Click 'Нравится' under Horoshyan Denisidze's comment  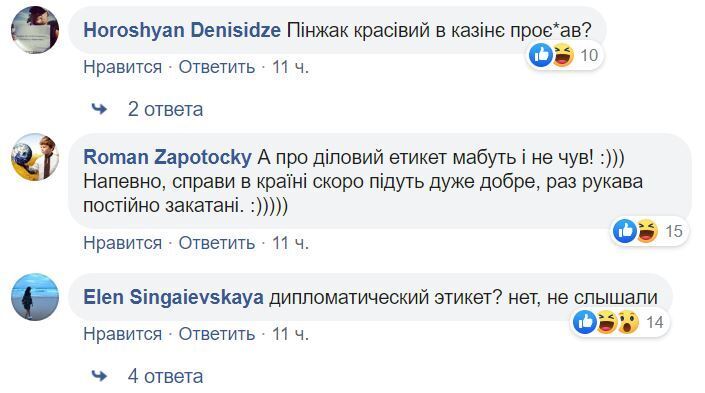[123, 67]
